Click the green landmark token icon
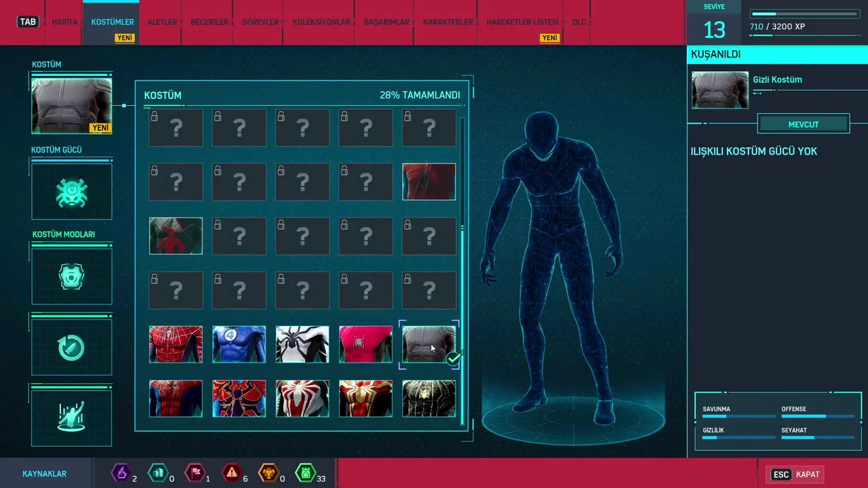Screen dimensions: 868x488 [305, 473]
